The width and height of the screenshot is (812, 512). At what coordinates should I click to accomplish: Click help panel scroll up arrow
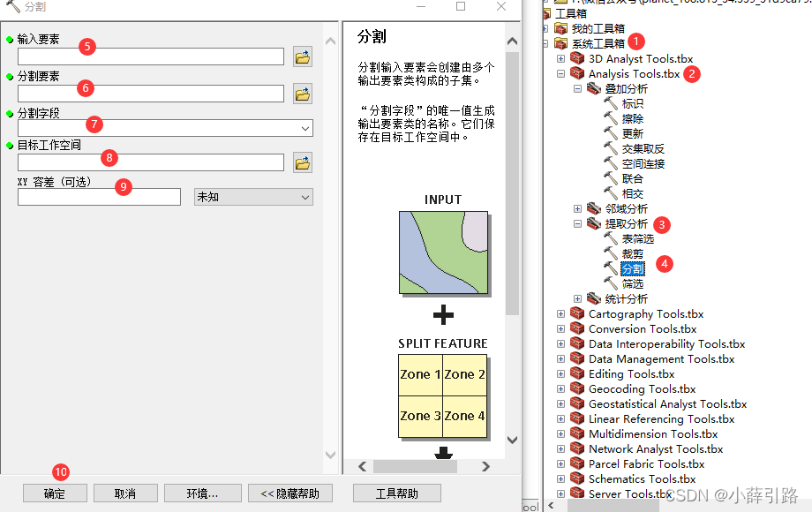click(512, 41)
